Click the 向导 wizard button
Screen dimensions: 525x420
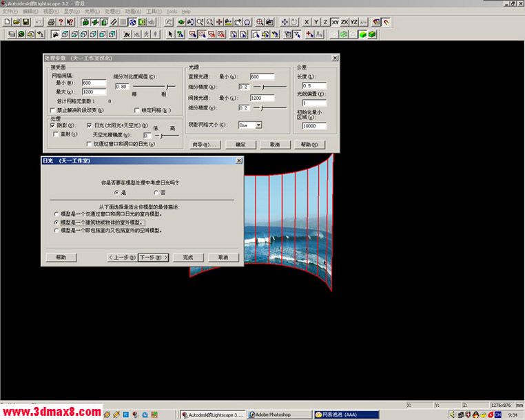(x=205, y=145)
